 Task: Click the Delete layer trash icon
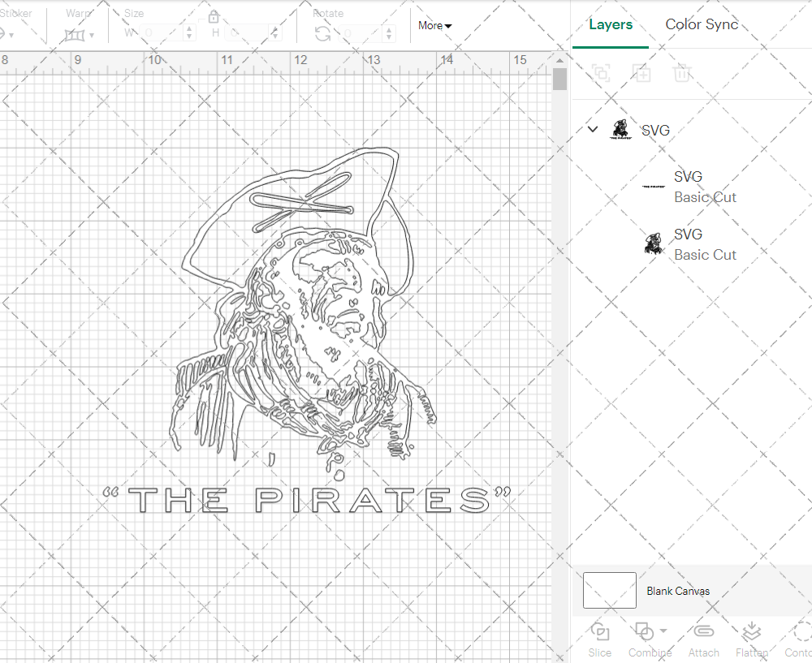point(682,73)
